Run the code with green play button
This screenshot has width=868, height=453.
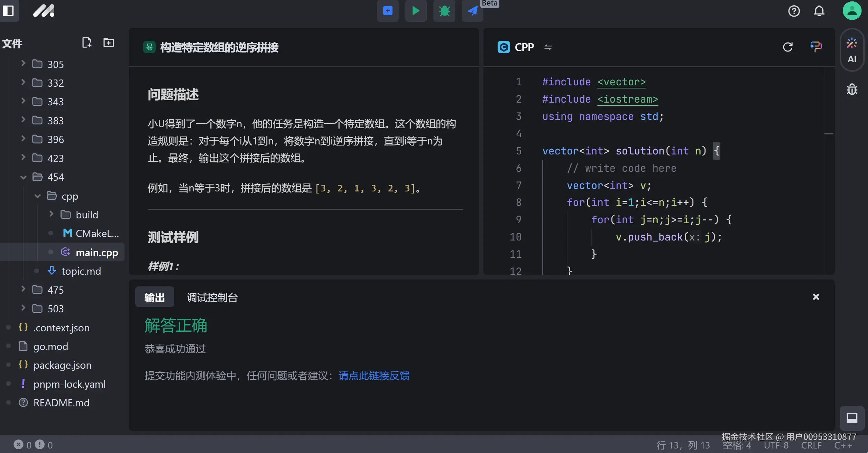416,11
